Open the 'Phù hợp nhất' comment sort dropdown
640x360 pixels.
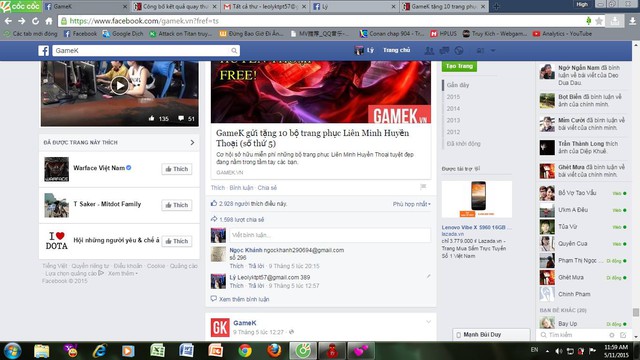click(x=411, y=204)
